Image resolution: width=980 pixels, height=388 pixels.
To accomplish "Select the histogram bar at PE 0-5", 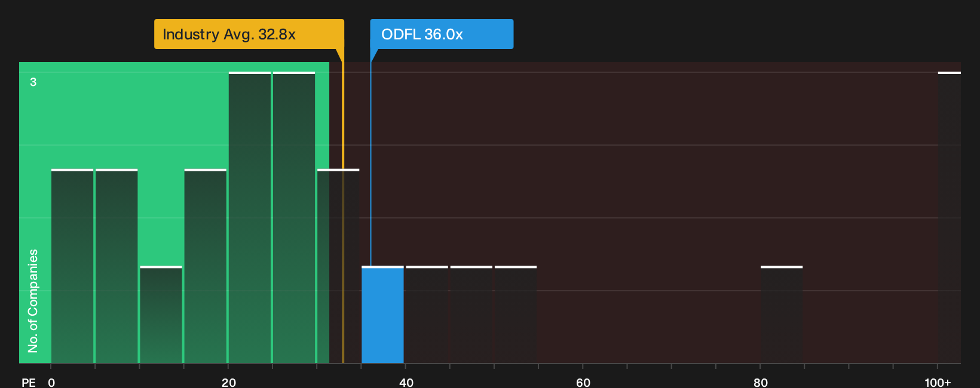I will click(x=72, y=266).
